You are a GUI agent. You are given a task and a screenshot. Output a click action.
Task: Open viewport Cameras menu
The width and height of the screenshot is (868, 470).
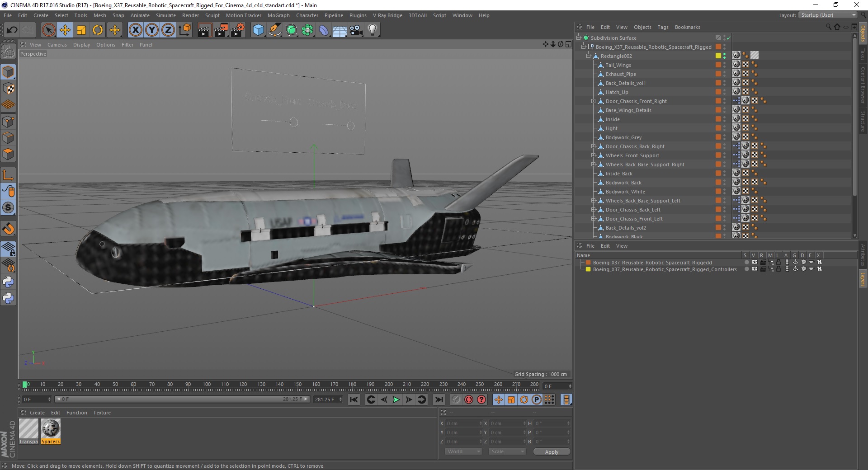pyautogui.click(x=57, y=45)
